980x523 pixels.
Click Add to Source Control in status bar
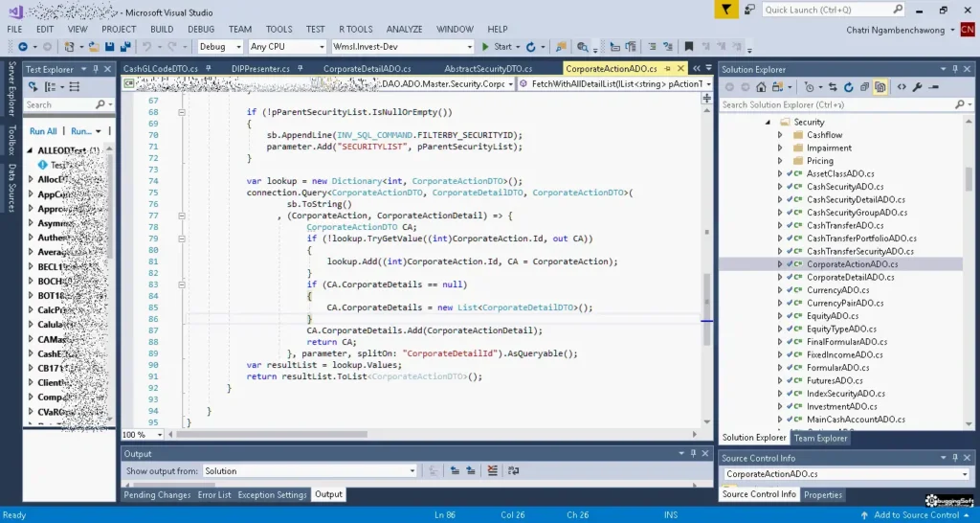[x=916, y=515]
